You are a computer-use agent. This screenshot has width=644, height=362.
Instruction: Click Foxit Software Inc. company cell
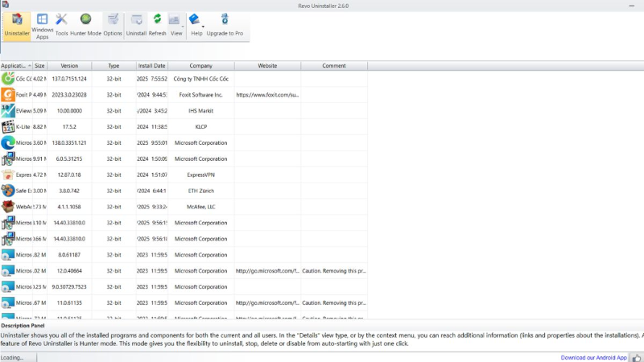click(x=200, y=94)
